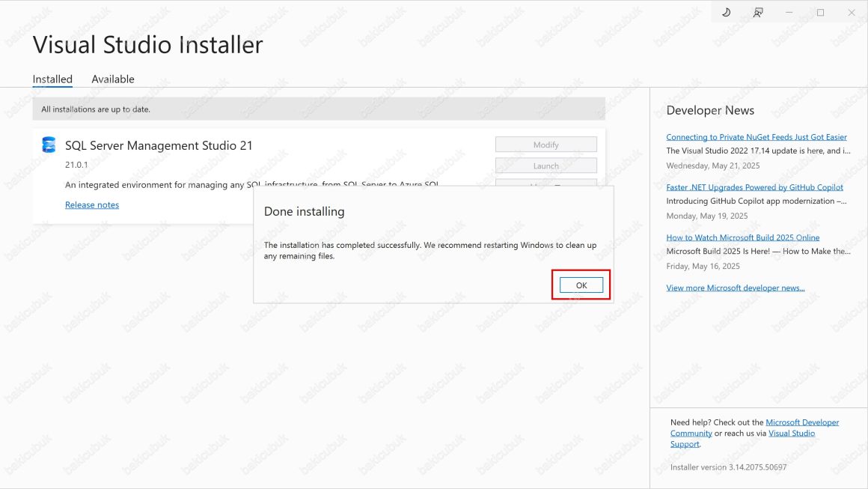View more Microsoft developer news
The image size is (868, 489).
coord(735,287)
